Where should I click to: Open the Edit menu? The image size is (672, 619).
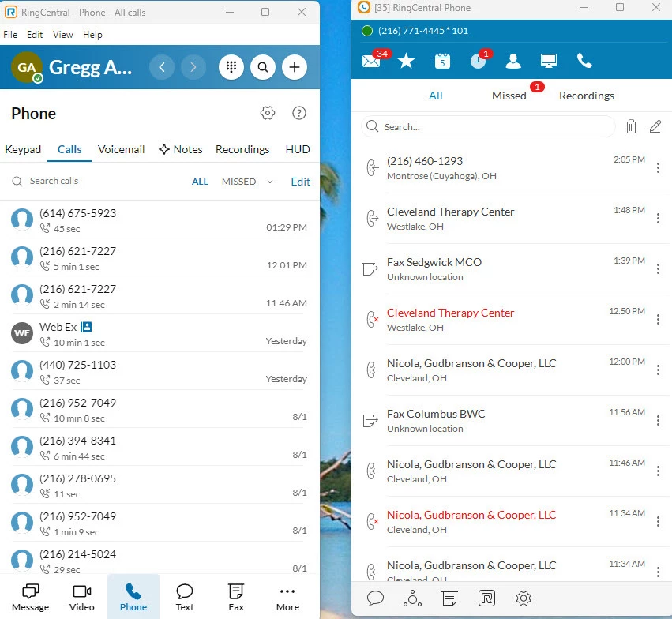click(35, 35)
